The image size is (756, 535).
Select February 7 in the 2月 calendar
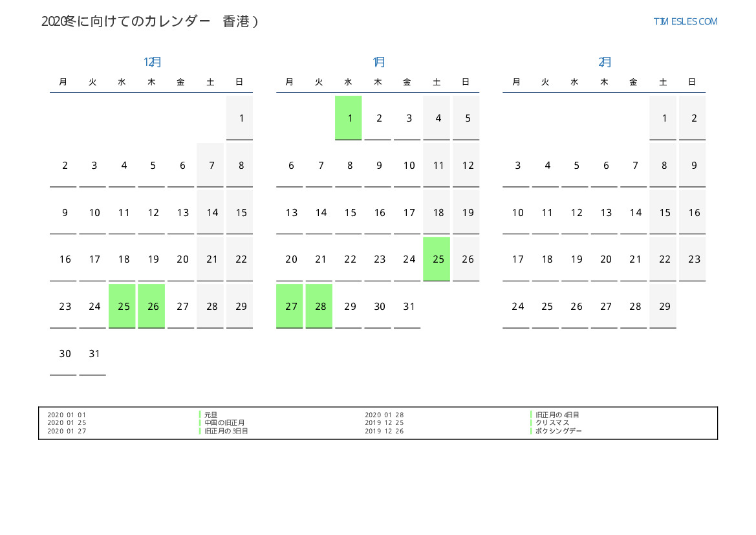pyautogui.click(x=634, y=166)
